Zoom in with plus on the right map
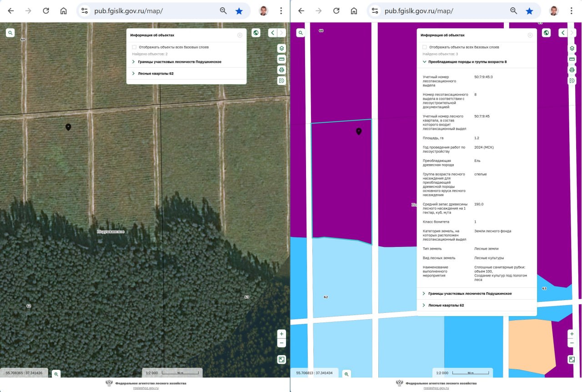Image resolution: width=582 pixels, height=392 pixels. click(x=572, y=334)
